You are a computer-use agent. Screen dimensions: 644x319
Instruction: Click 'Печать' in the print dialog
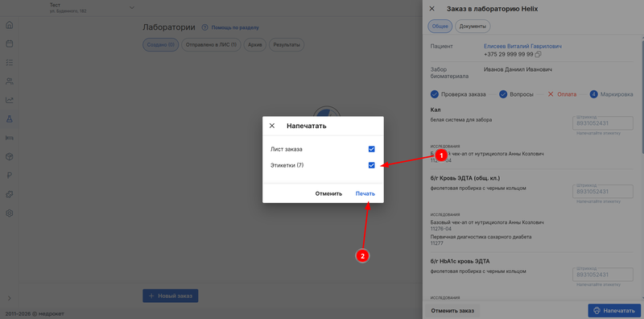point(365,193)
